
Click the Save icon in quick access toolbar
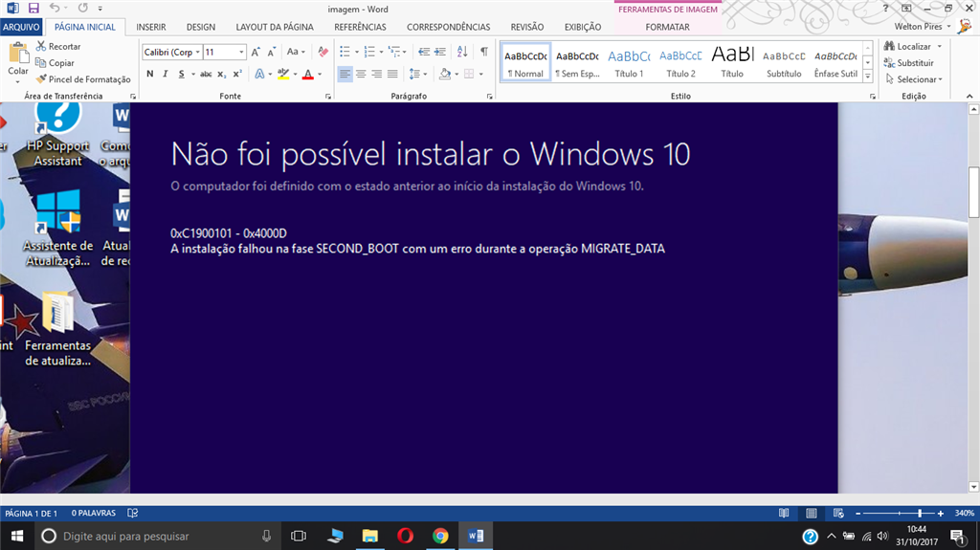point(33,8)
